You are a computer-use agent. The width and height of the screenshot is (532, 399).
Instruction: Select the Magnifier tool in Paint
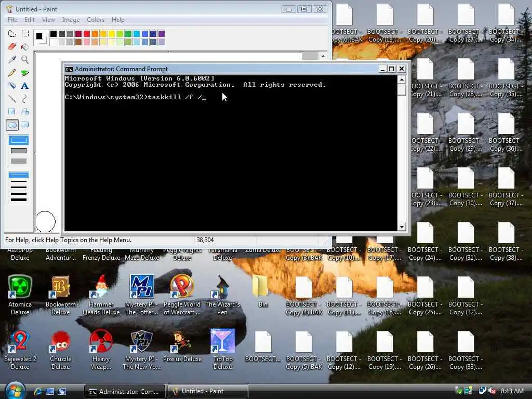[x=25, y=60]
